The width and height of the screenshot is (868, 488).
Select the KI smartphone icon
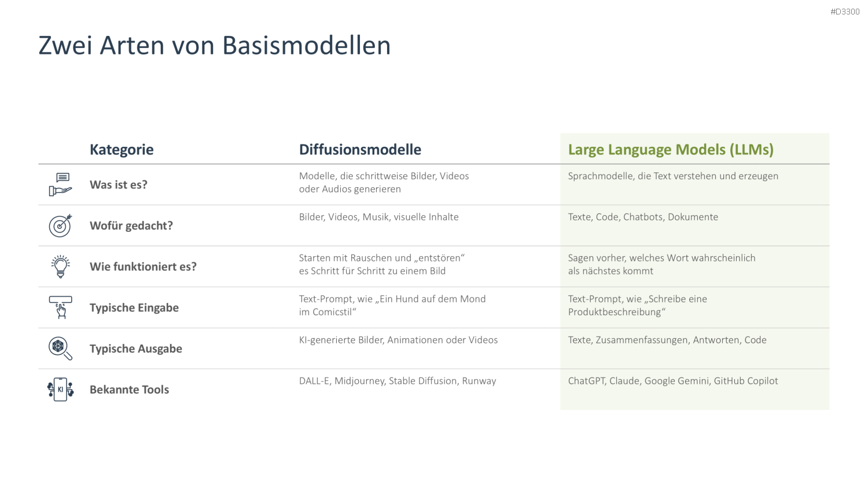point(60,390)
